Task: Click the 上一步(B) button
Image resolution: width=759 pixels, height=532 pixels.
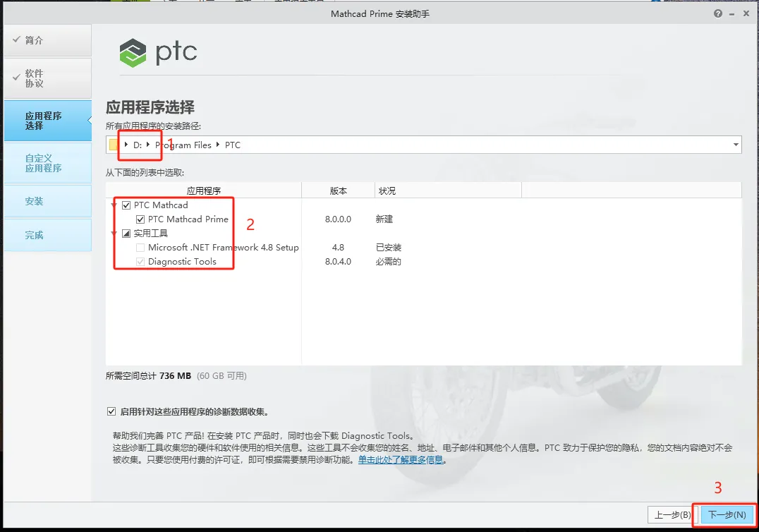Action: click(x=672, y=514)
